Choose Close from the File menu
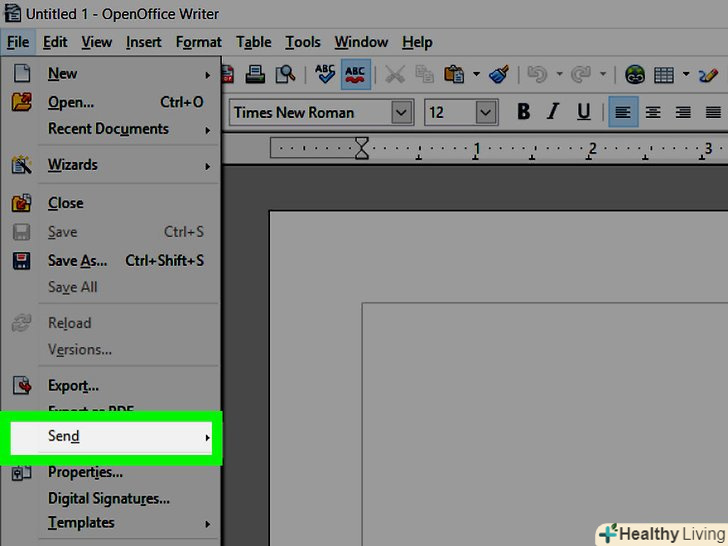The width and height of the screenshot is (728, 546). coord(111,203)
